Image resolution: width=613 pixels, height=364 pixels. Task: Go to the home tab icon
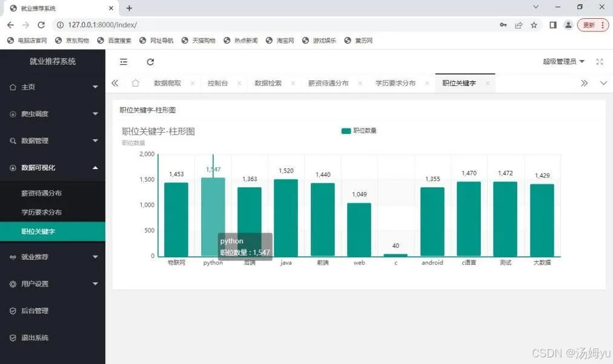[x=135, y=83]
